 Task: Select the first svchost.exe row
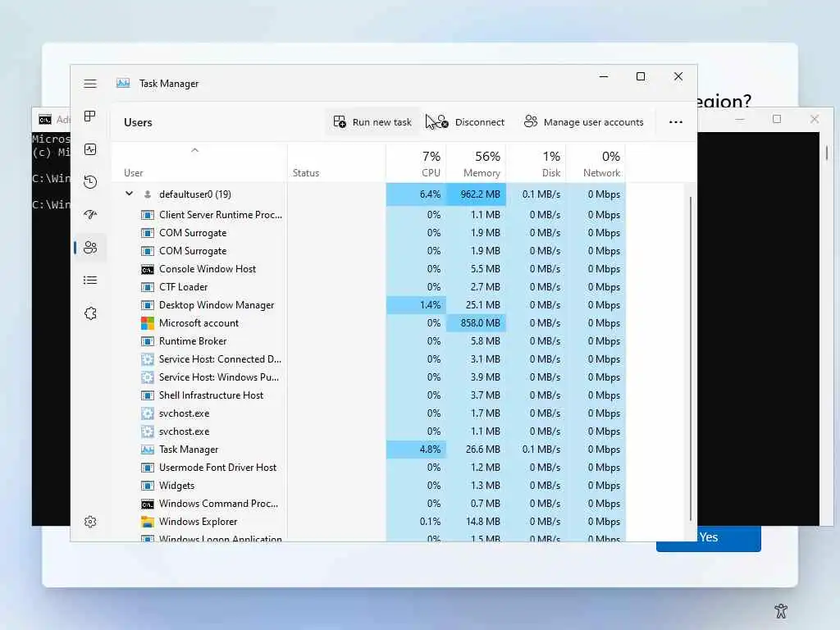368,413
